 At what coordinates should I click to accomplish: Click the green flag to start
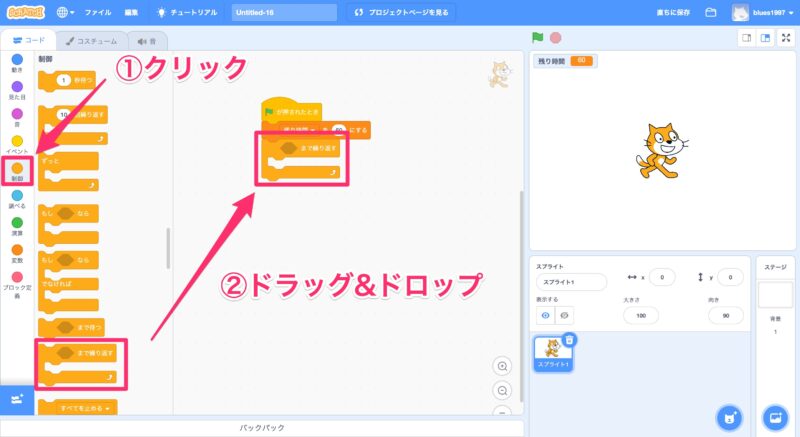pyautogui.click(x=538, y=38)
